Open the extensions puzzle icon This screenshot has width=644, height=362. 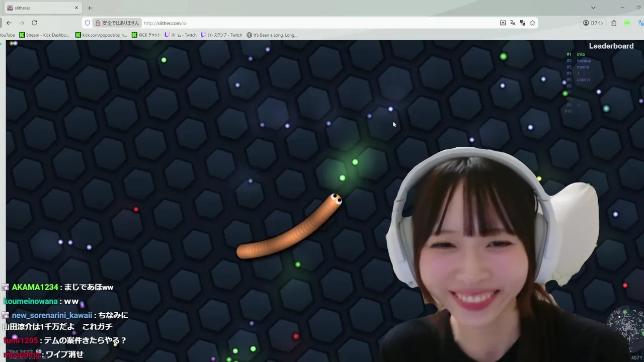pyautogui.click(x=614, y=23)
